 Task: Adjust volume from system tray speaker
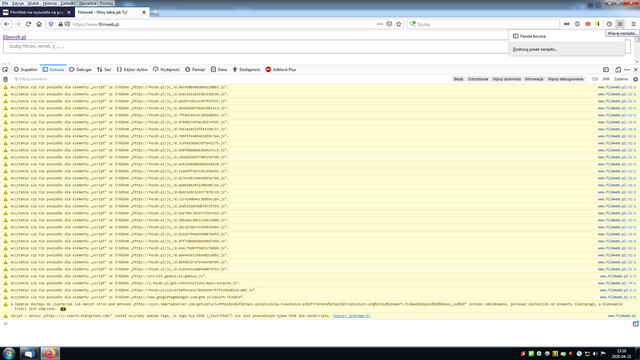tap(595, 353)
